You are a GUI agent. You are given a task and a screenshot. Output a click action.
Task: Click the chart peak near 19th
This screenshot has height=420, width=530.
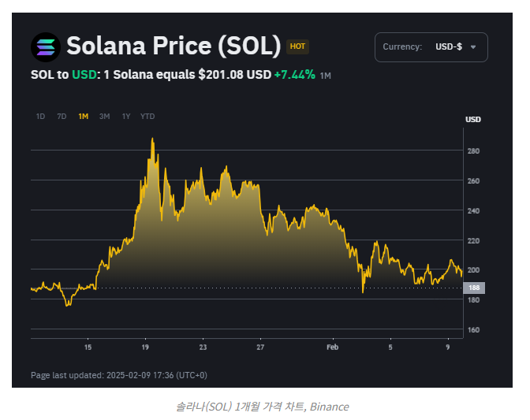(x=152, y=139)
